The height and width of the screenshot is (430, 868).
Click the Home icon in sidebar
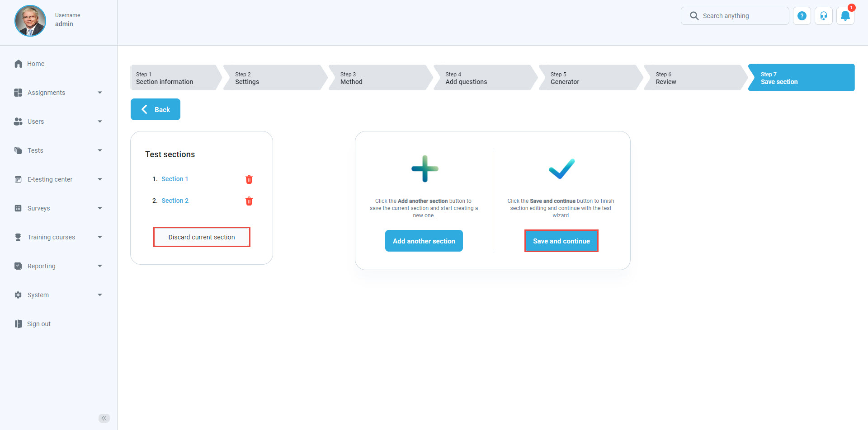tap(19, 64)
